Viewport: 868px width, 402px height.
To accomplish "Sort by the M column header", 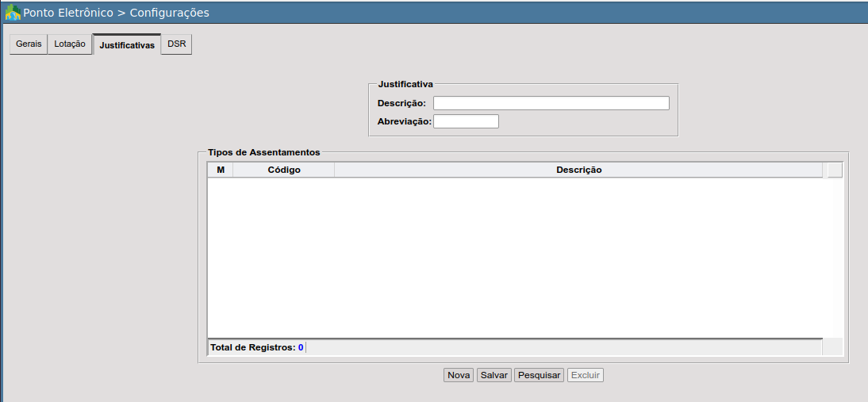I will (x=221, y=170).
